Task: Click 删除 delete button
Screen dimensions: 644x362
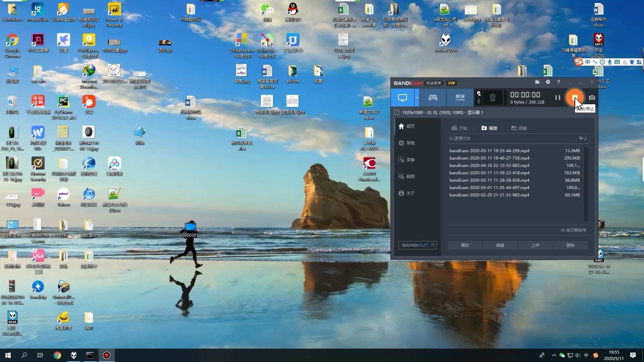Action: click(571, 245)
